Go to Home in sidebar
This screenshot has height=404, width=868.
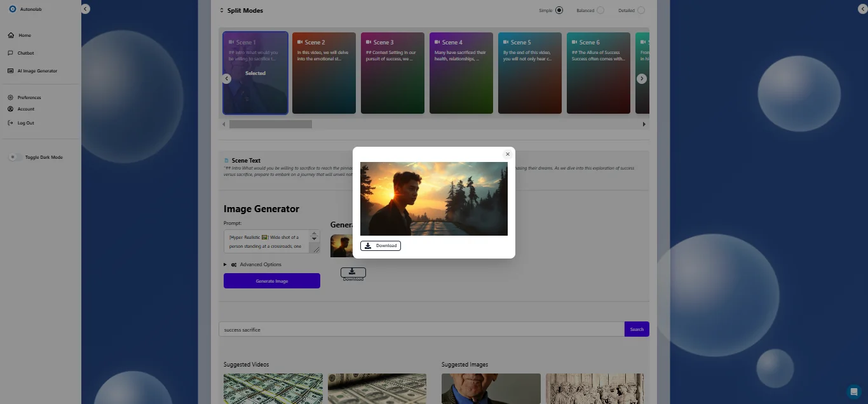(x=24, y=36)
